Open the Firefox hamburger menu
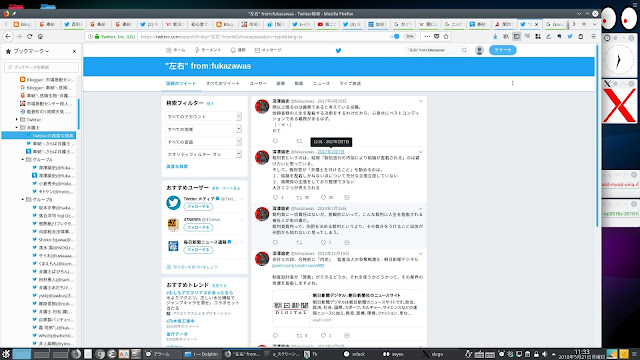 (593, 36)
